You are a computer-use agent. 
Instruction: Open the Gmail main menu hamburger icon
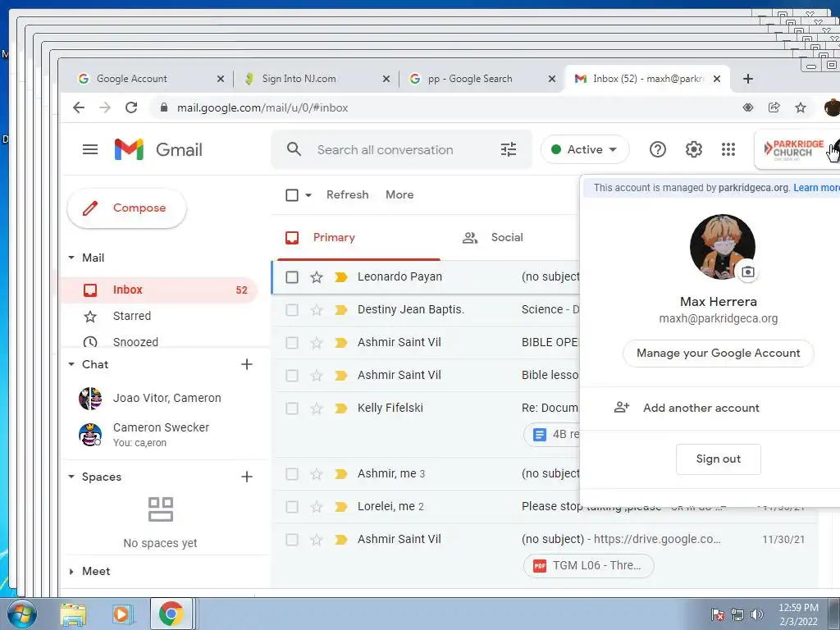coord(90,149)
